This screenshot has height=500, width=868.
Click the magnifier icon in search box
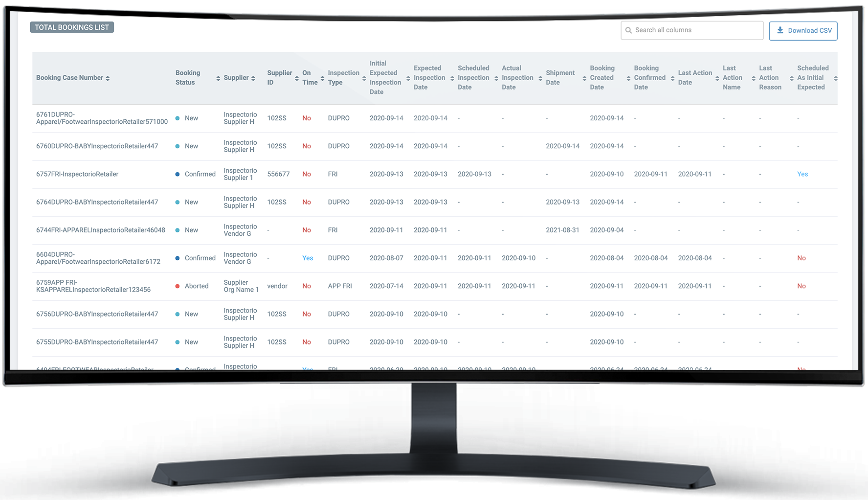coord(628,30)
